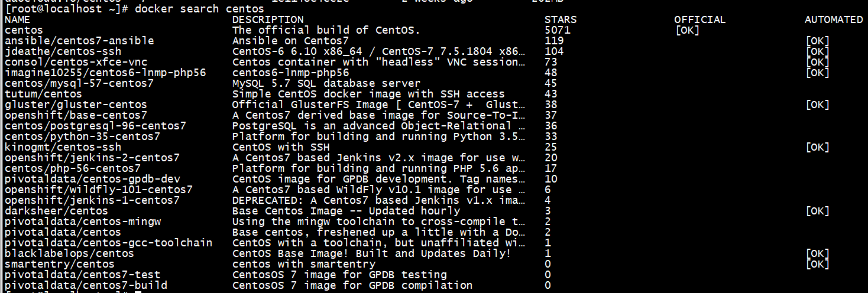The width and height of the screenshot is (868, 293).
Task: Select the centos/mysql-57-centos7 image name
Action: (x=79, y=83)
